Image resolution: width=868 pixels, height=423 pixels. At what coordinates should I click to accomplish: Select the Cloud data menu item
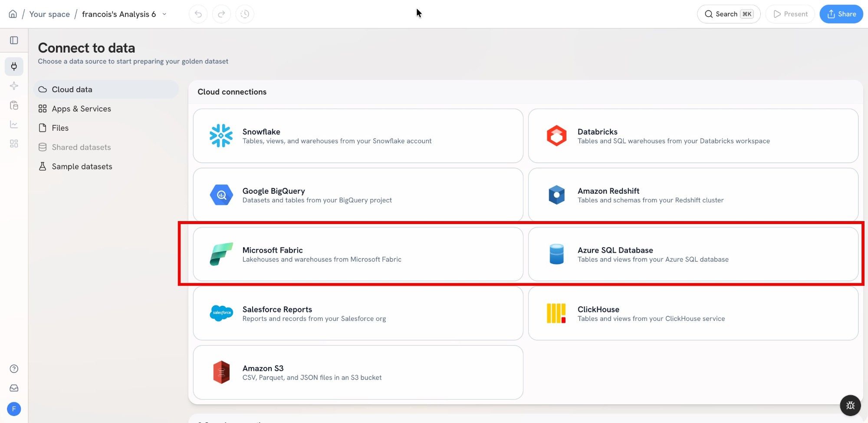coord(106,89)
